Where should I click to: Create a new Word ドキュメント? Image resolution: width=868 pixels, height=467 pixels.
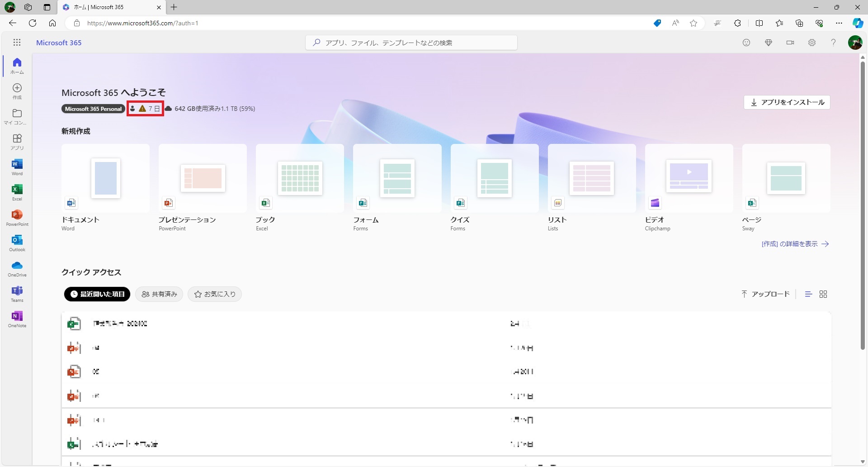[x=105, y=179]
